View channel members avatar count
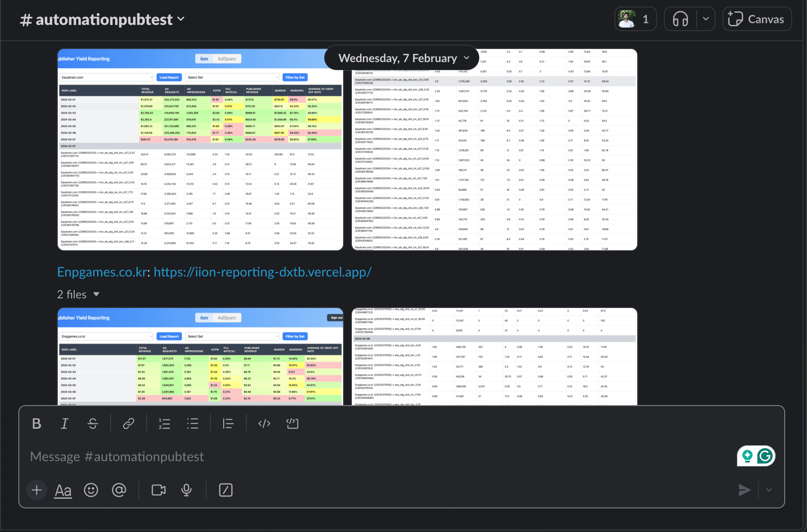Screen dimensions: 807x532 (635, 19)
